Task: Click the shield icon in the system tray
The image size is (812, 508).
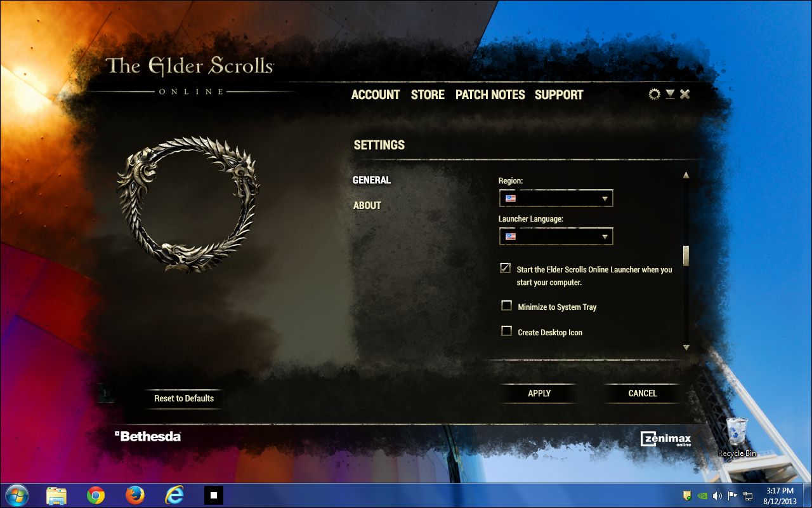Action: (687, 495)
